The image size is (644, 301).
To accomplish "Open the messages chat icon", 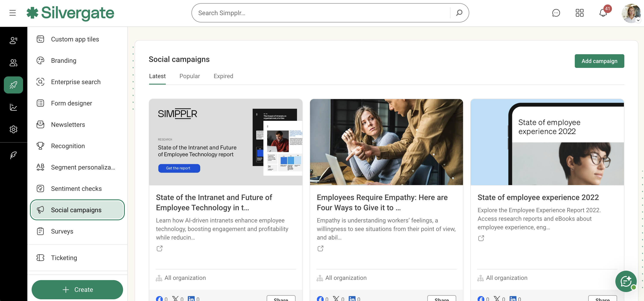I will click(x=556, y=13).
